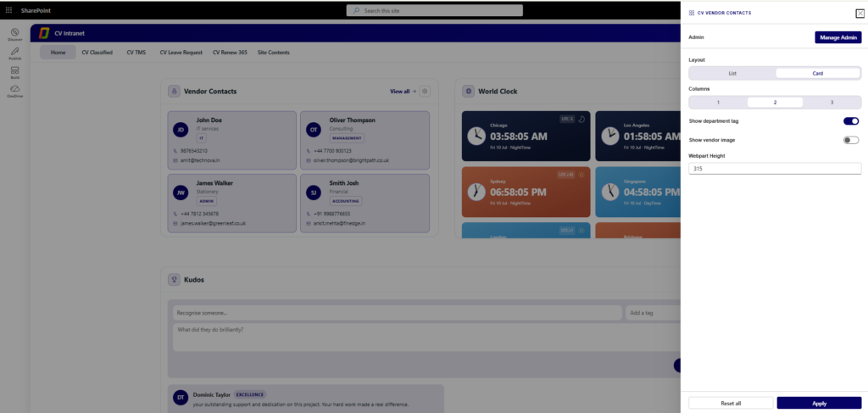This screenshot has height=413, width=868.
Task: Set columns to 1
Action: pyautogui.click(x=718, y=103)
